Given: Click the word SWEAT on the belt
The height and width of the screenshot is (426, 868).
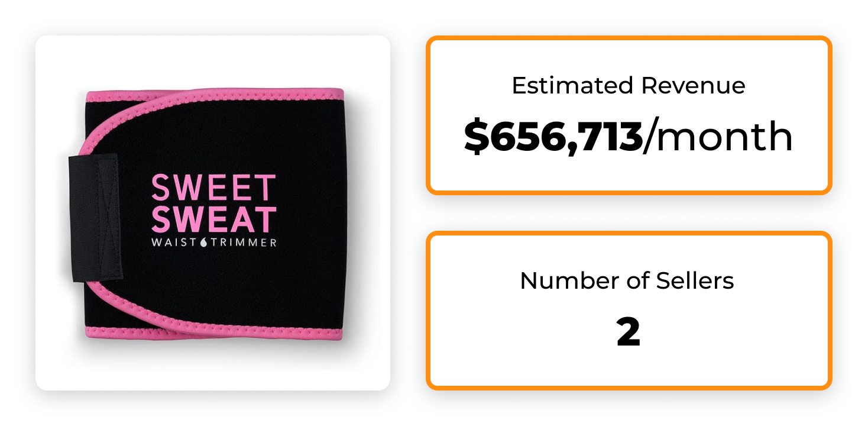Looking at the screenshot, I should click(x=213, y=219).
